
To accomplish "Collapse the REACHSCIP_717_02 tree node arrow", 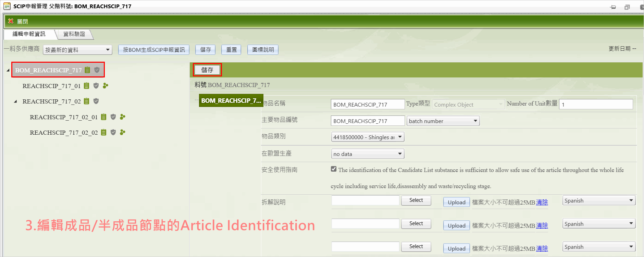I will pos(15,101).
